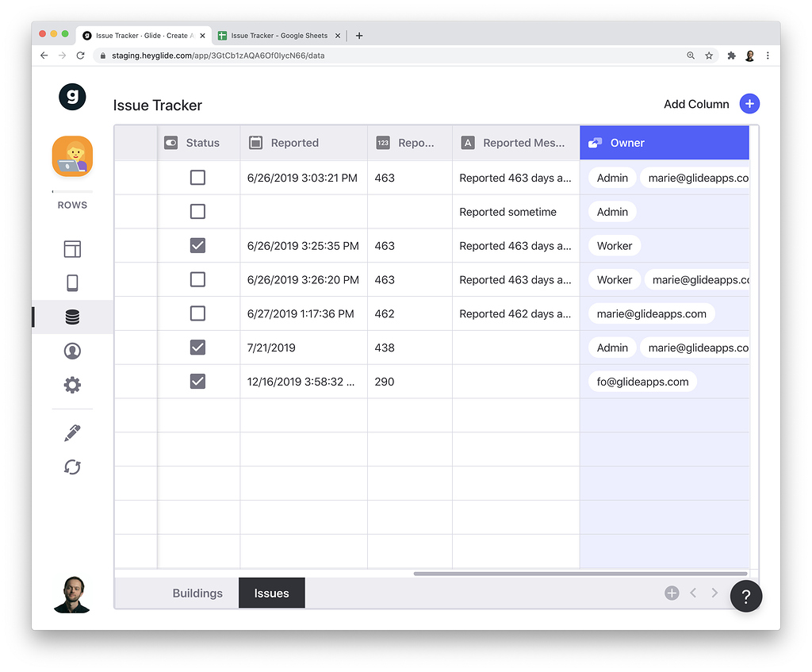Check the Status checkbox in the first row
The image size is (812, 672).
click(197, 178)
